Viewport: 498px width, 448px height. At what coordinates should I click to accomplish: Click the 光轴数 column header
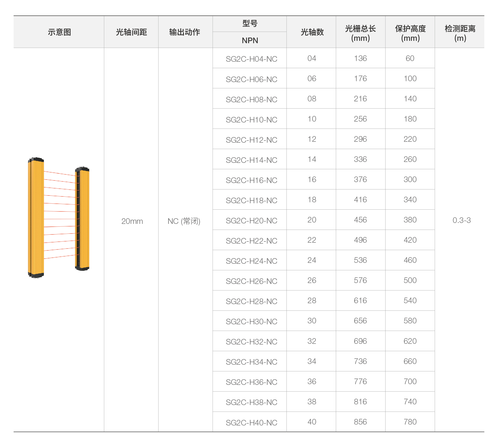pos(312,32)
